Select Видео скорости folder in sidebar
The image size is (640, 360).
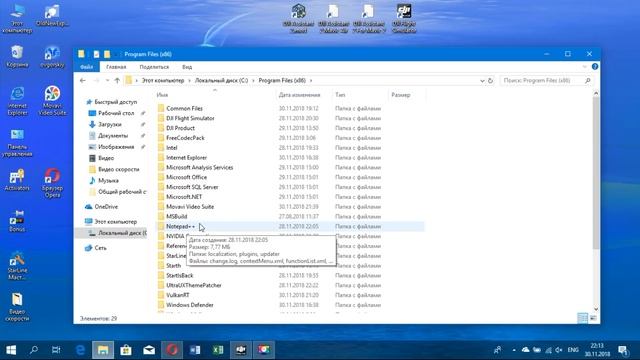(x=118, y=169)
